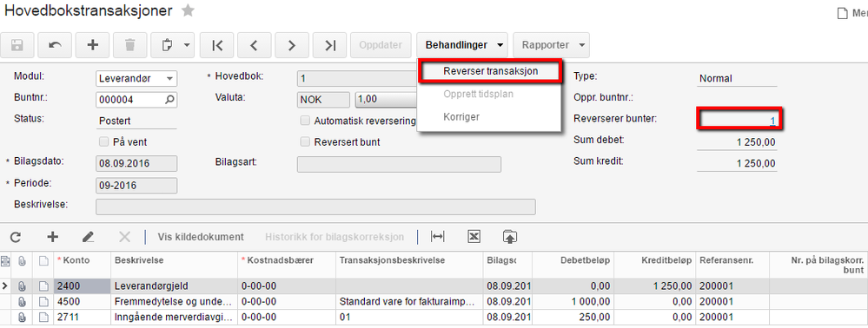The width and height of the screenshot is (868, 328).
Task: Open the Reverserer bunter link value
Action: [773, 120]
